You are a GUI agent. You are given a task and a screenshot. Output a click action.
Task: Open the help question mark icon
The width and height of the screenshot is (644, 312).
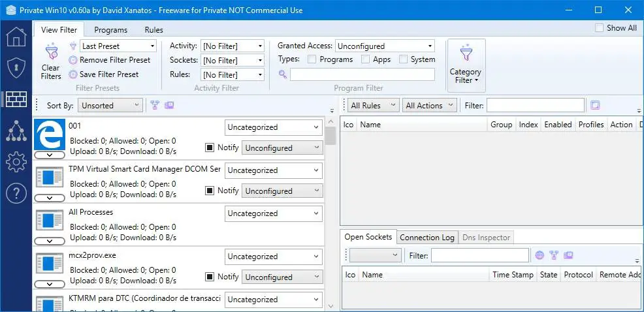[x=16, y=193]
